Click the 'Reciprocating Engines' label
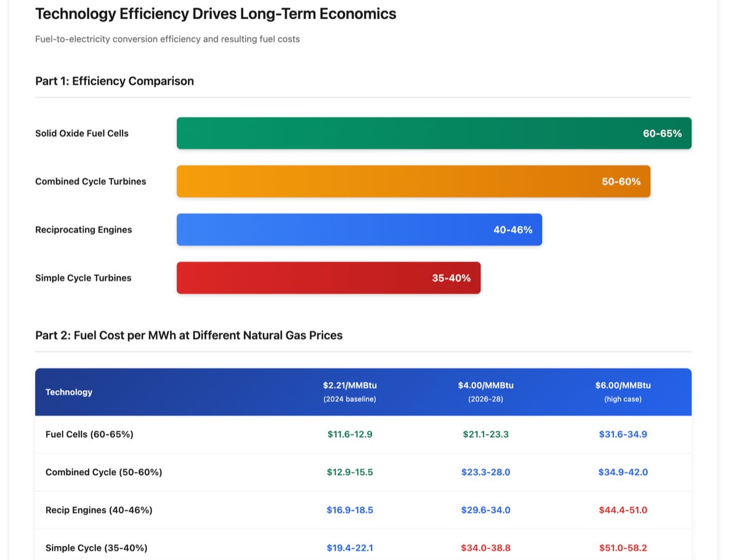Viewport: 739px width, 560px height. click(x=84, y=230)
